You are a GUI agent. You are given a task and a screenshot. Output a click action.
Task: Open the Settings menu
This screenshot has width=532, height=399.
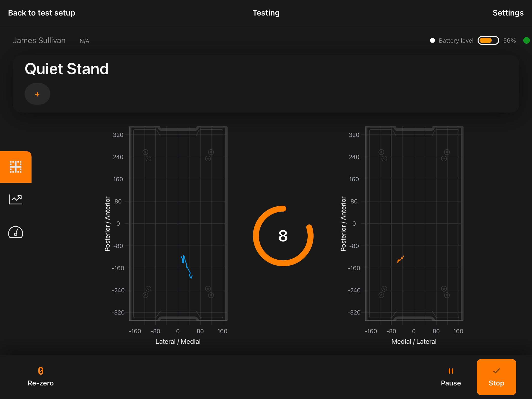click(508, 13)
